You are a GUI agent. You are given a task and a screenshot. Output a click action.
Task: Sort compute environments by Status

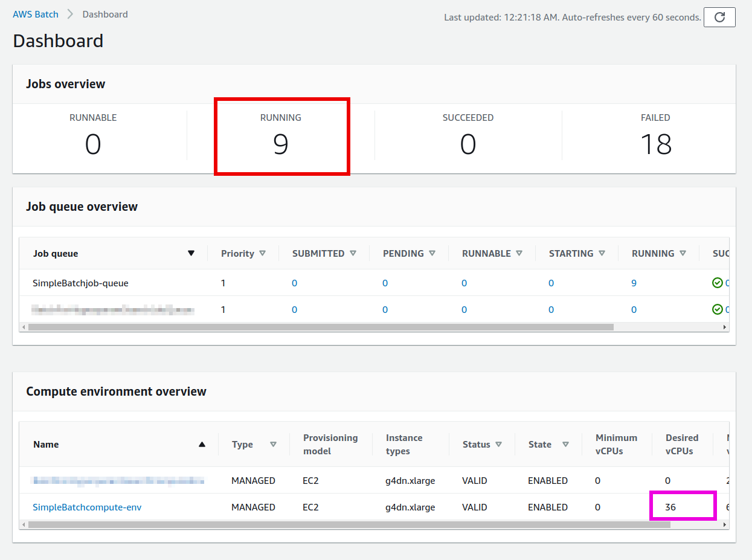(x=498, y=445)
